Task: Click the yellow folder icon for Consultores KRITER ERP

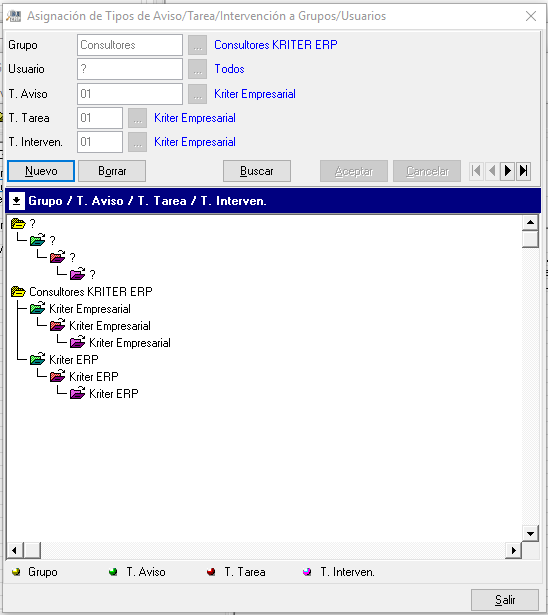Action: pos(18,292)
